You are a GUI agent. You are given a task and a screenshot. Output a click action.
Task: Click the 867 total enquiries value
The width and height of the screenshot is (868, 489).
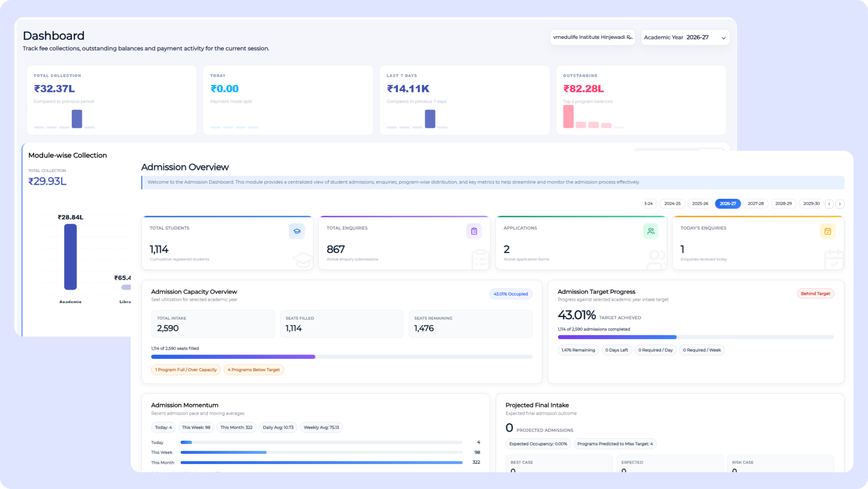point(336,250)
